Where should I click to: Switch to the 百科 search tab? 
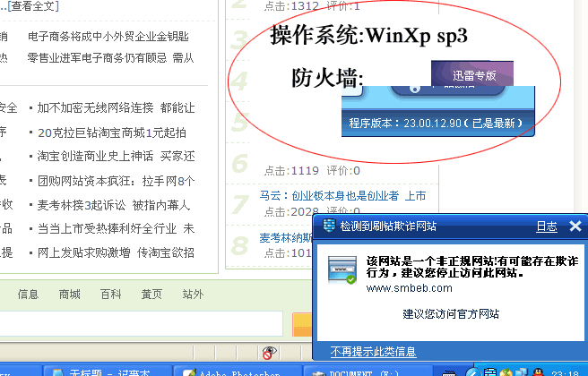pyautogui.click(x=110, y=295)
